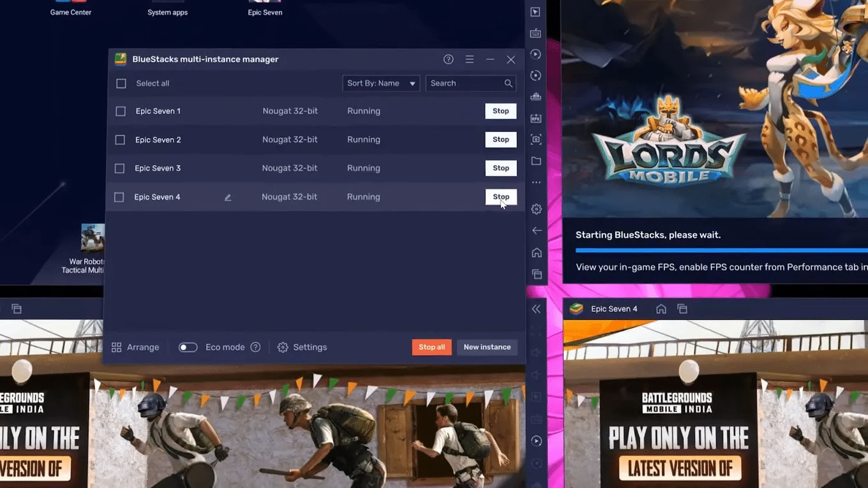Expand the three-dot more options in the sidebar
The height and width of the screenshot is (488, 868).
535,181
